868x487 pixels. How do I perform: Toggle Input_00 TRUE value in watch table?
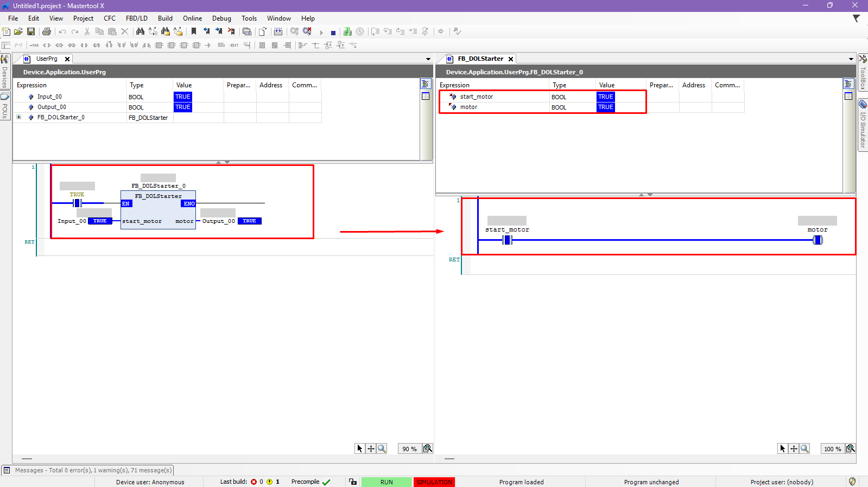pos(183,97)
